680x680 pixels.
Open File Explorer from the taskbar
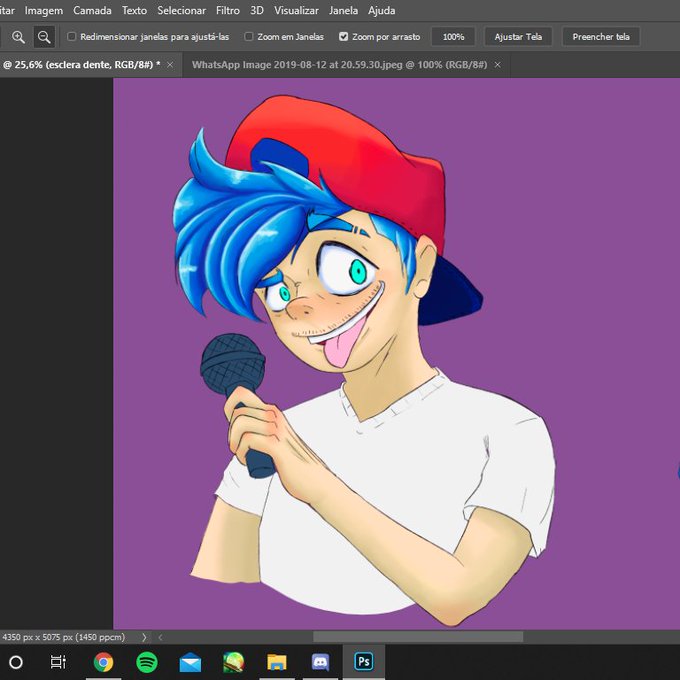coord(277,662)
